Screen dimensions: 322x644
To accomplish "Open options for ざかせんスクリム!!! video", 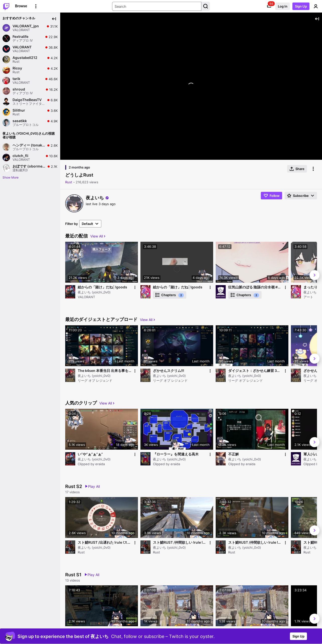I will (x=210, y=371).
